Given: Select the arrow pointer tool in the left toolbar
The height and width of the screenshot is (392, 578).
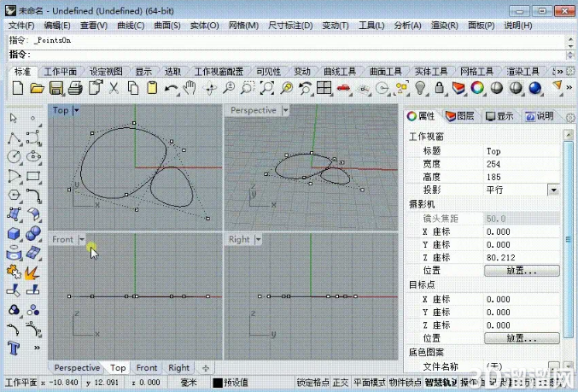Looking at the screenshot, I should pos(14,118).
